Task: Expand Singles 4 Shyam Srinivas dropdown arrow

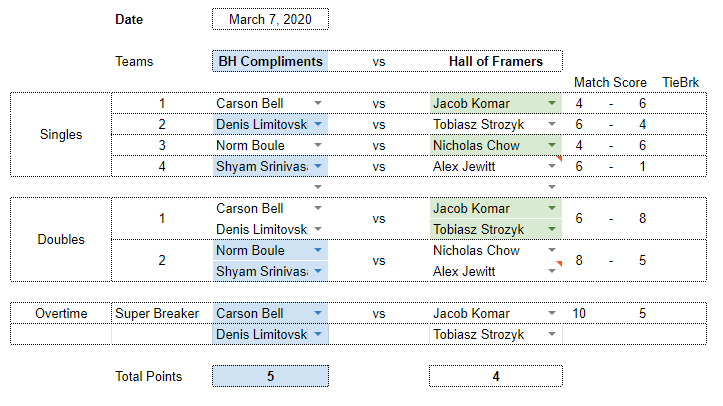Action: (318, 166)
